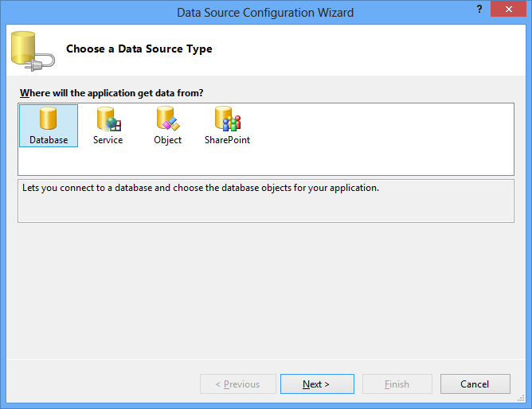The image size is (532, 409).
Task: Choose the Service data source icon
Action: [x=108, y=119]
